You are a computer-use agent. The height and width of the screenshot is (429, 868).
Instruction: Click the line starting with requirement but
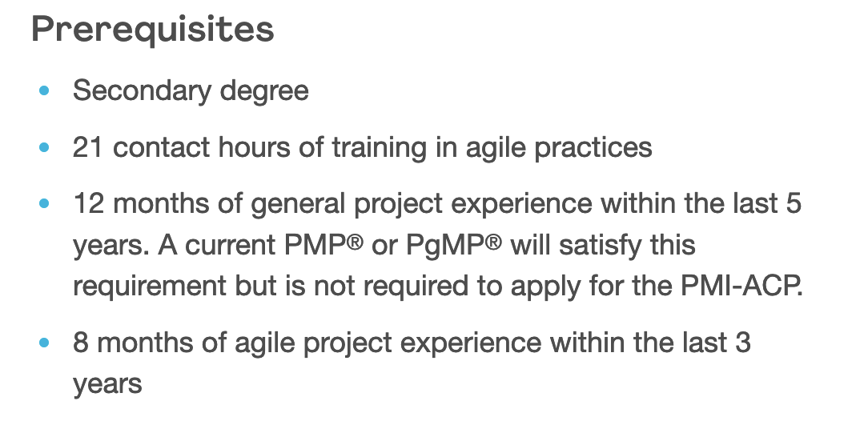(x=438, y=287)
